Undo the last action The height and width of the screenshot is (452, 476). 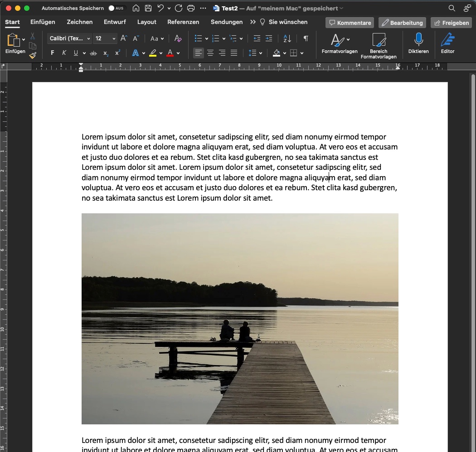tap(160, 8)
